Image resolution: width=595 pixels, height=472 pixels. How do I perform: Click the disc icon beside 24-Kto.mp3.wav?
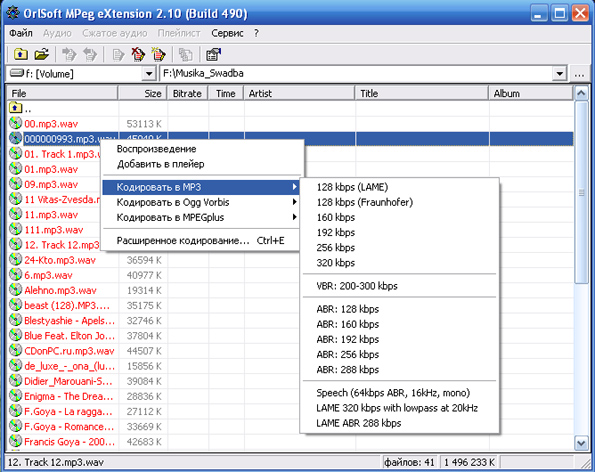(x=15, y=260)
